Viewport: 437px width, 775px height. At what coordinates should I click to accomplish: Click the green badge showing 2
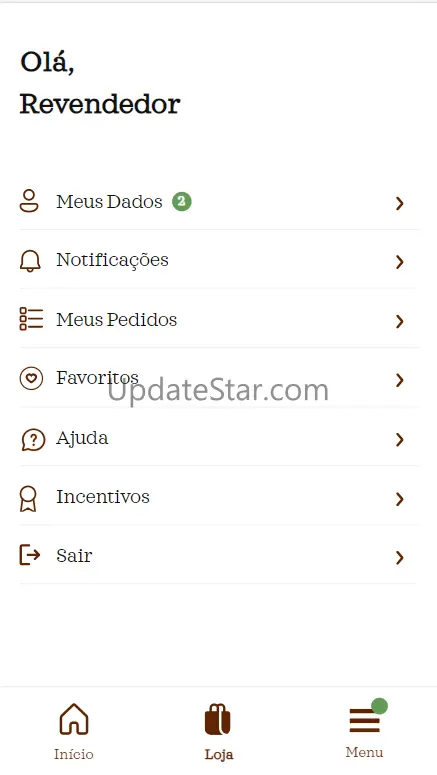pos(181,201)
